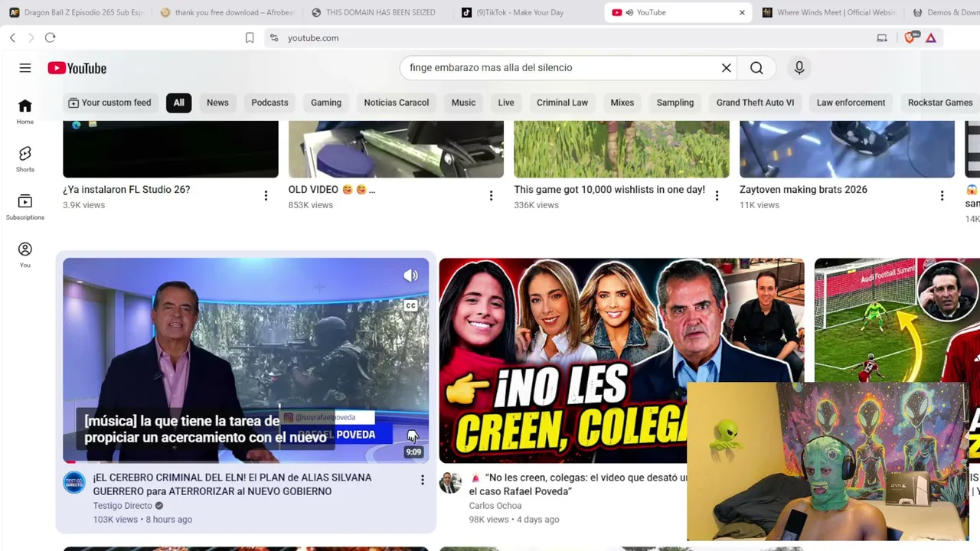Bookmark this page with the bookmark icon
This screenshot has width=980, height=551.
[x=250, y=37]
